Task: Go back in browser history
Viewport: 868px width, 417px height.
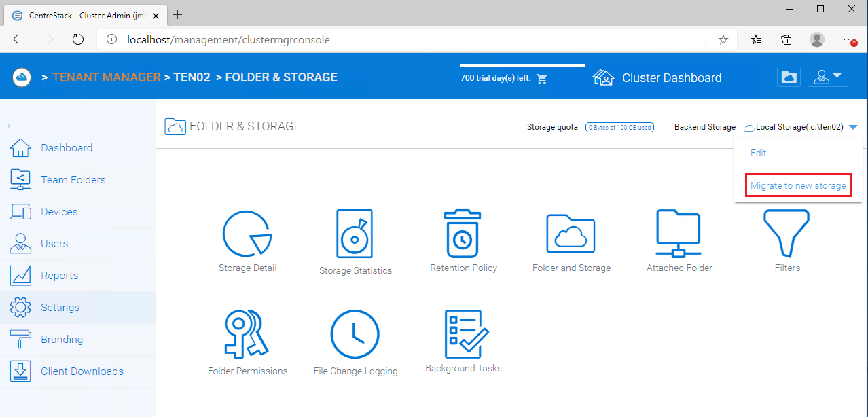Action: click(x=18, y=39)
